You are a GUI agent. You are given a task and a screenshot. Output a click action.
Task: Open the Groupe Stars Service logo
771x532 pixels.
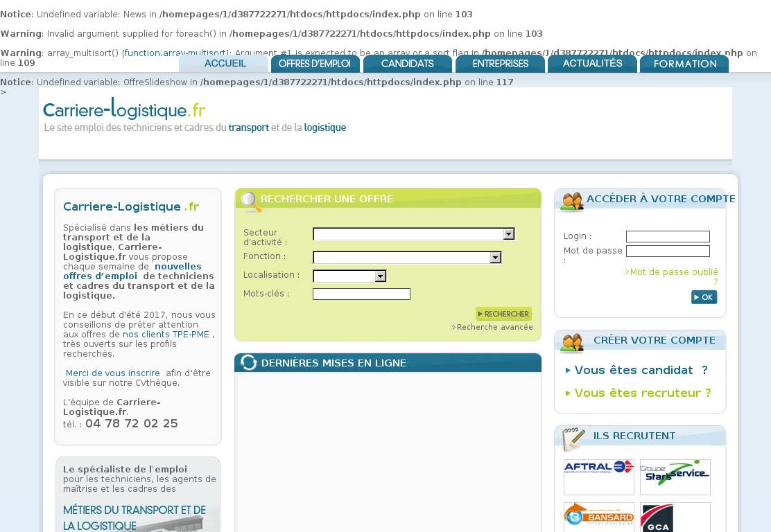[x=675, y=475]
